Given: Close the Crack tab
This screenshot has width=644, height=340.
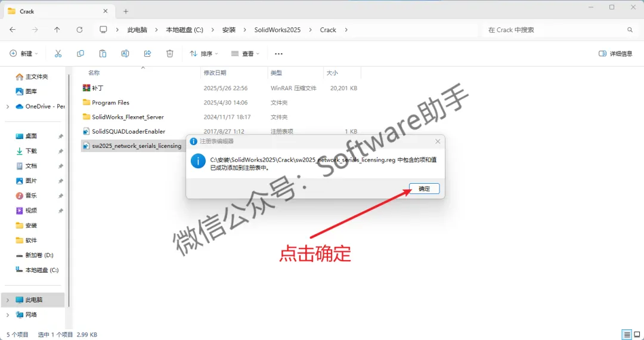Looking at the screenshot, I should pyautogui.click(x=106, y=11).
